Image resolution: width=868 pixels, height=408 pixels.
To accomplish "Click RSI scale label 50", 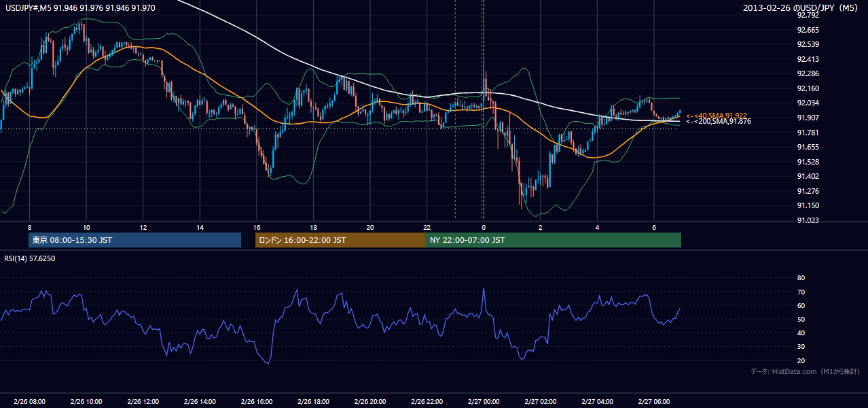I will [x=801, y=319].
